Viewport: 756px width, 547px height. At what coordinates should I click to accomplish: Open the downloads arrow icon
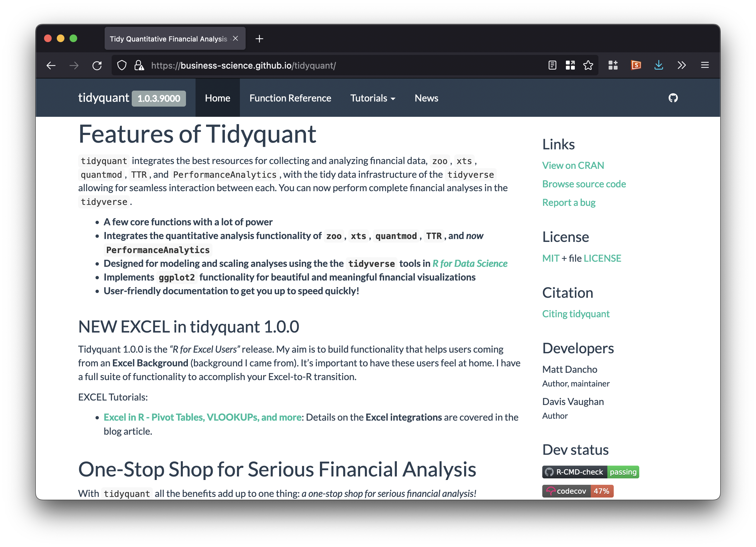(x=659, y=65)
